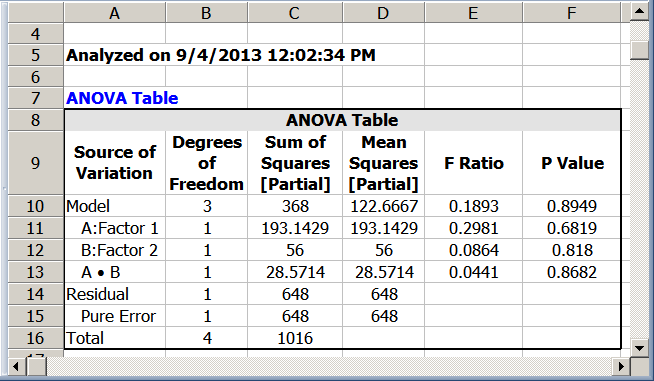This screenshot has height=381, width=654.
Task: Click the vertical scrollbar down arrow
Action: [x=639, y=347]
